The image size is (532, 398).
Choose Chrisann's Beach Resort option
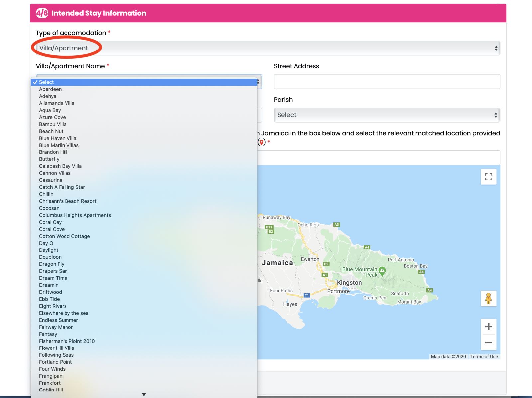coord(67,201)
